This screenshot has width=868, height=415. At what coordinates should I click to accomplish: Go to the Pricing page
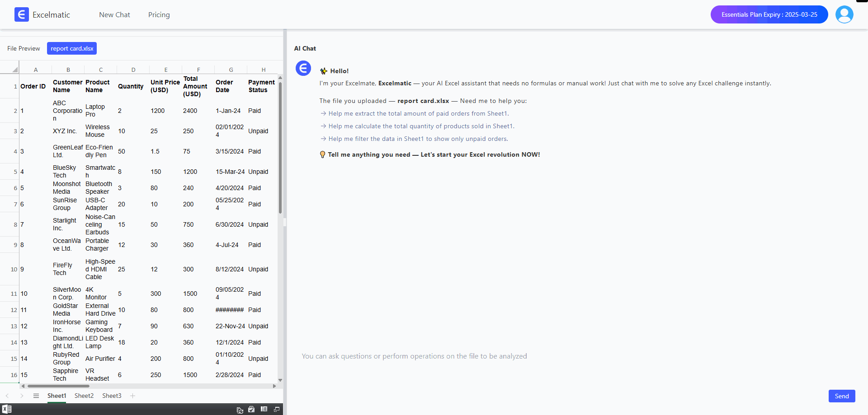point(159,15)
